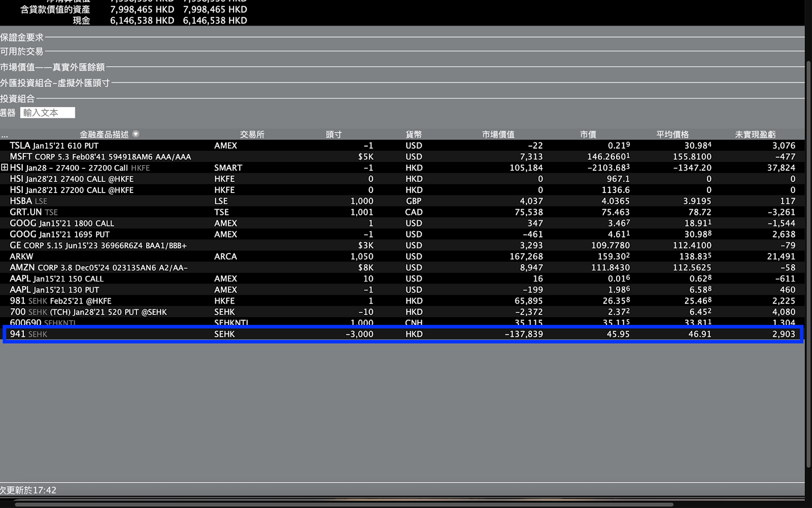Click the 37,824 unrealized P&L cell
The image size is (812, 508).
point(781,168)
